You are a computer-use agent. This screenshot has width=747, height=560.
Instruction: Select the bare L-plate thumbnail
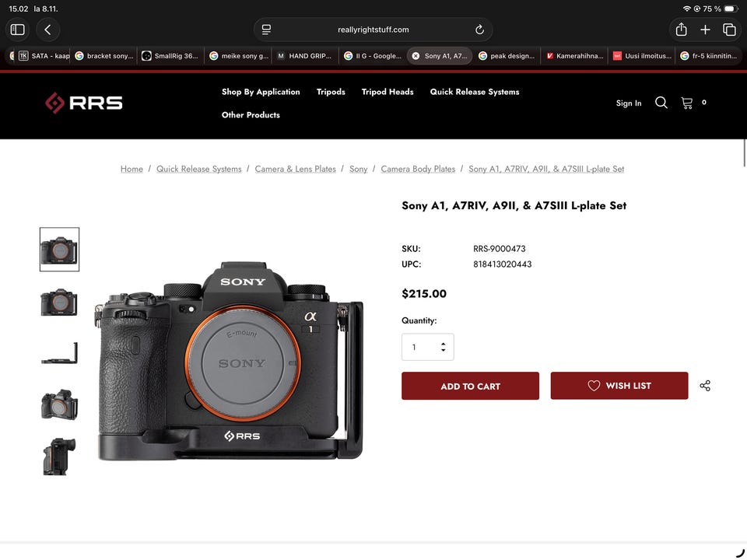point(60,353)
